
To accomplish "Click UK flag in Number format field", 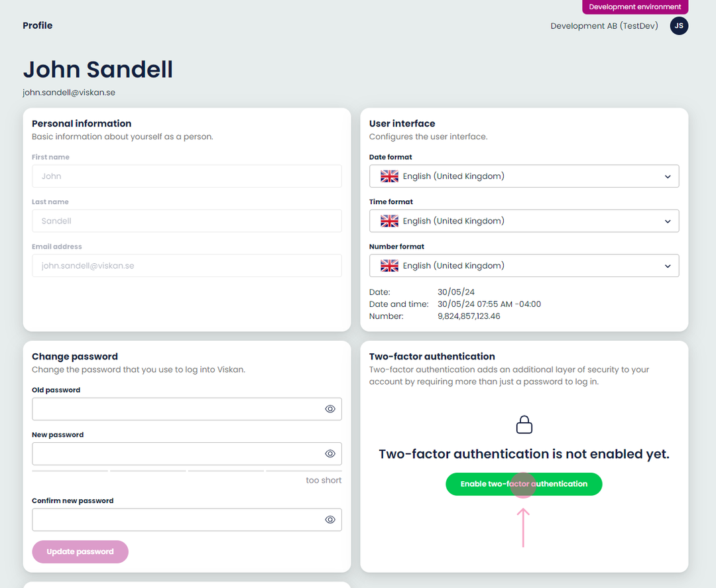I will tap(390, 265).
